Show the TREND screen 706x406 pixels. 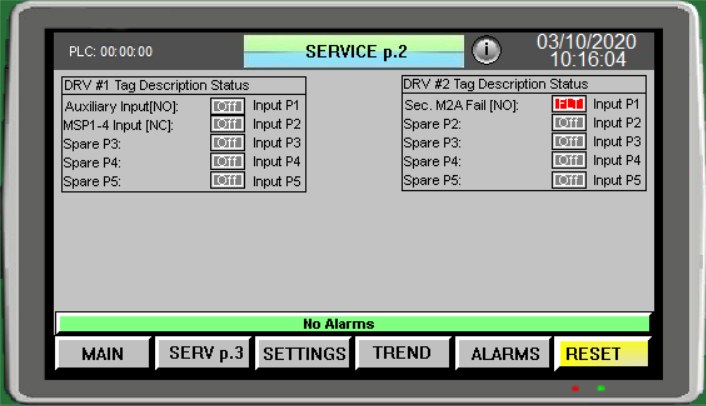(401, 353)
